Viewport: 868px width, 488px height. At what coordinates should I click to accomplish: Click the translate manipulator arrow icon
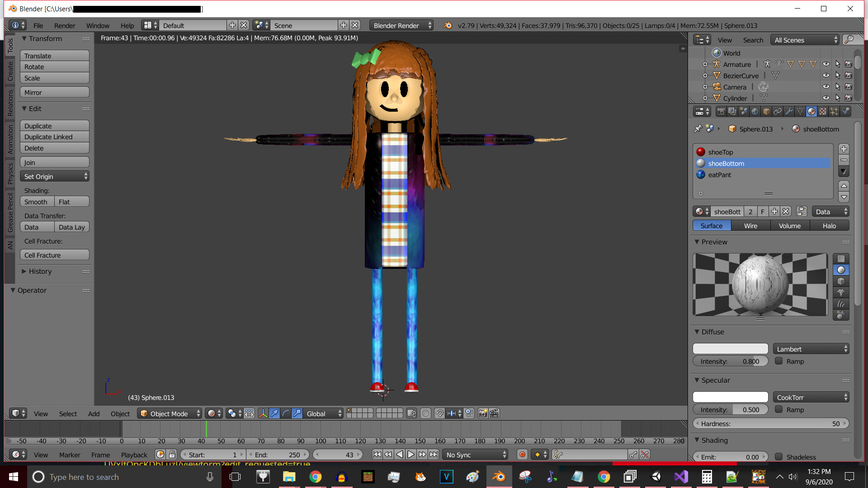[274, 413]
